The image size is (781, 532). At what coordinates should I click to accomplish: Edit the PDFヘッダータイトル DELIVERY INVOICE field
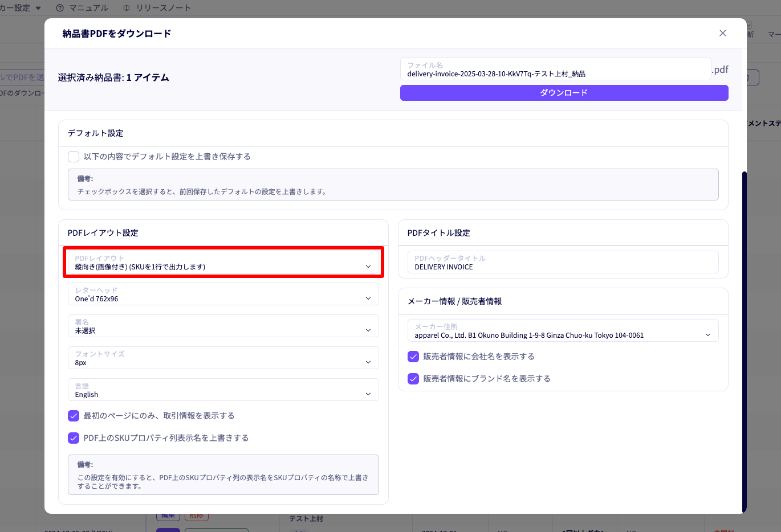(x=563, y=263)
